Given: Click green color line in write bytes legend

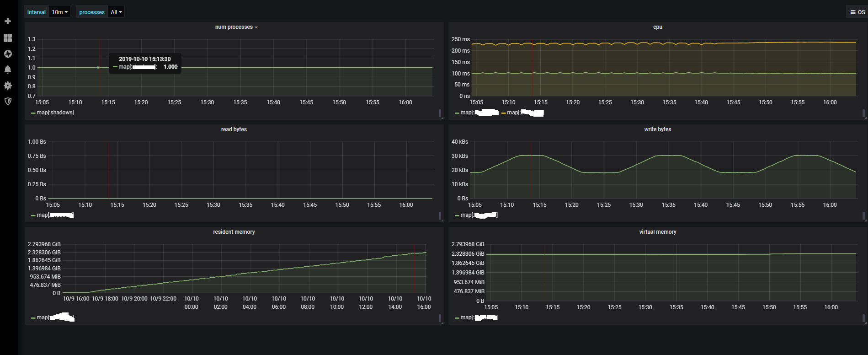Looking at the screenshot, I should coord(457,215).
